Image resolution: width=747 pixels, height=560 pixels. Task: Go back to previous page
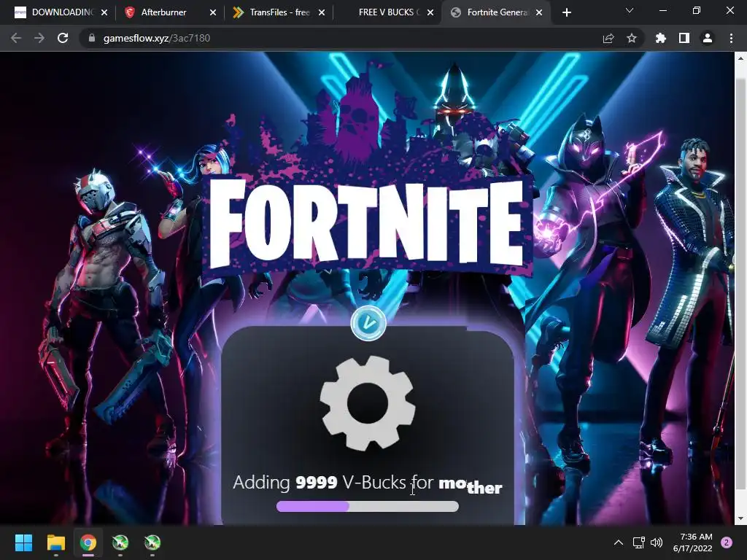(x=16, y=38)
